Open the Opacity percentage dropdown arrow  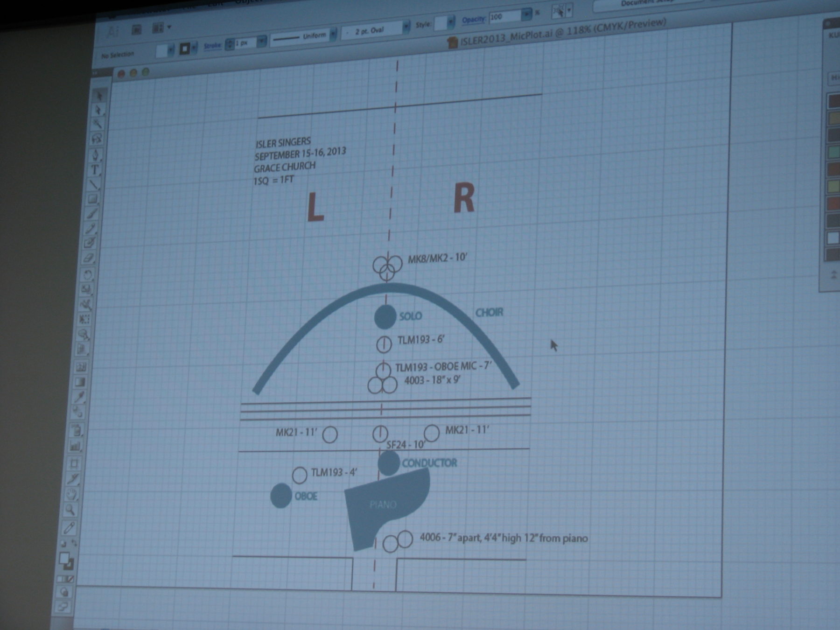pos(527,14)
